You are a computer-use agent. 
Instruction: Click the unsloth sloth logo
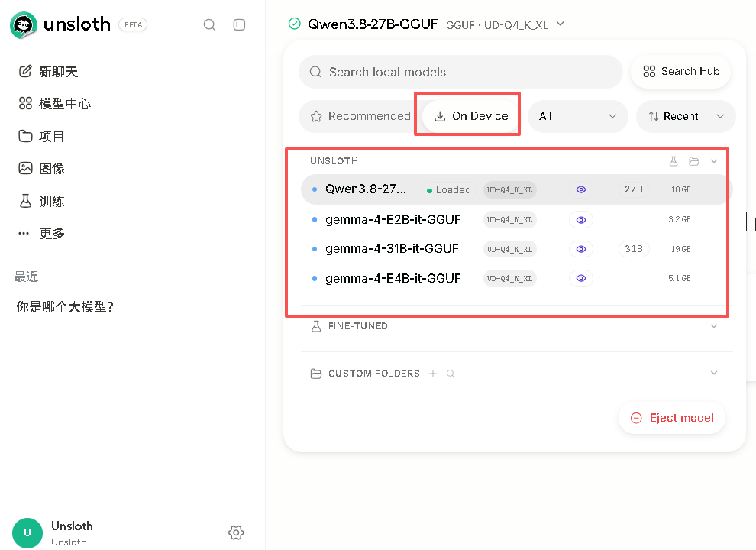coord(23,25)
